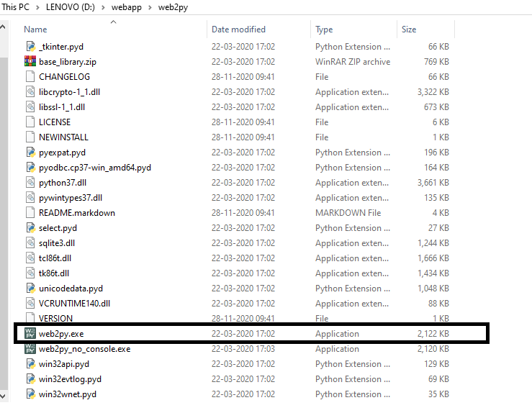Screen dimensions: 532x413
Task: Click the python37.dll file icon
Action: (x=30, y=183)
